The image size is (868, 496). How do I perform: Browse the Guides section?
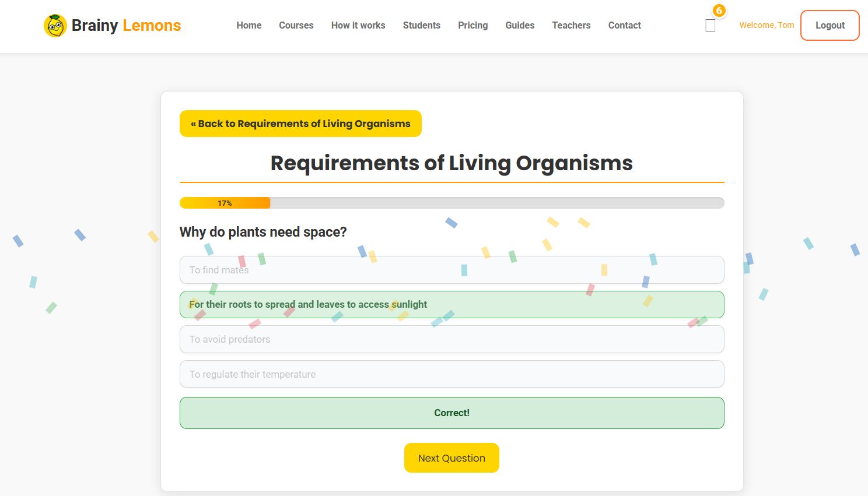coord(519,25)
